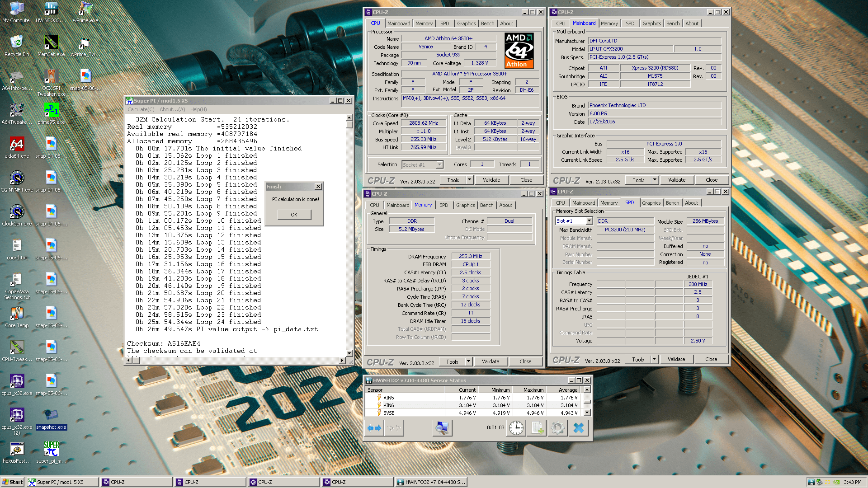Select the VIN6 sensor row

tap(473, 405)
